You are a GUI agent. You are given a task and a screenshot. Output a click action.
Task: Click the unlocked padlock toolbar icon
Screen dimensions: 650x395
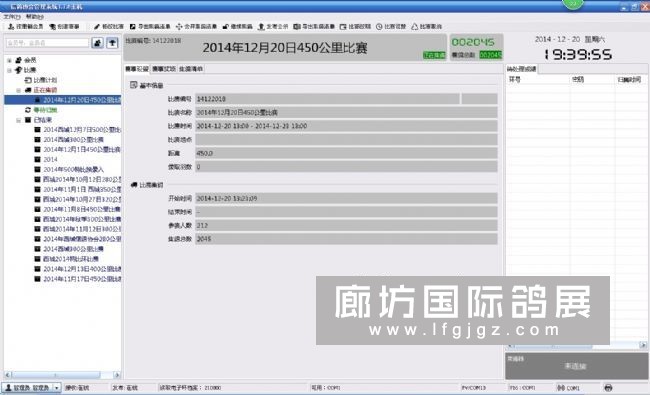[x=226, y=27]
